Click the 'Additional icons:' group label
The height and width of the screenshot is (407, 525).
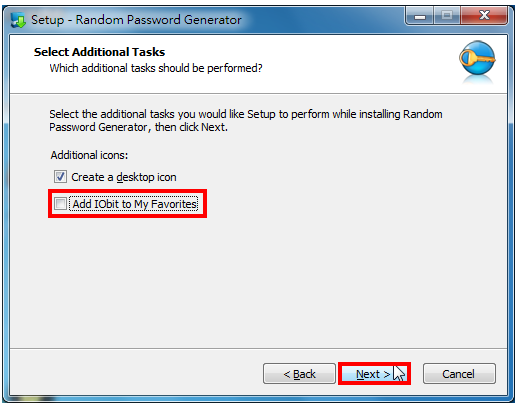tap(89, 155)
